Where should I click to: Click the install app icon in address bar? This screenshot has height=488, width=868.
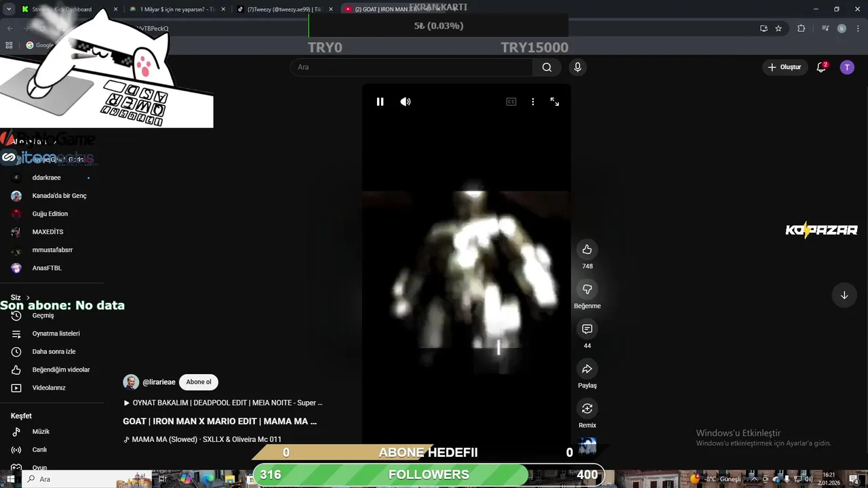[764, 28]
